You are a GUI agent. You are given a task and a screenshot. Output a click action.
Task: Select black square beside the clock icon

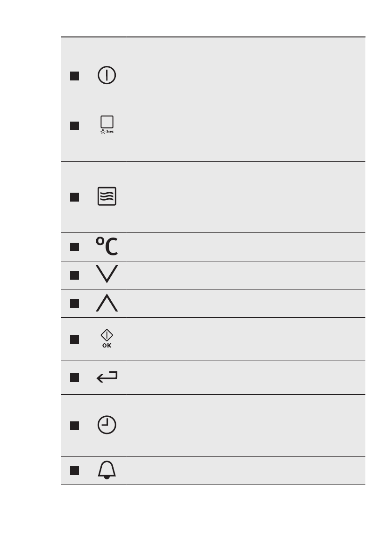74,426
